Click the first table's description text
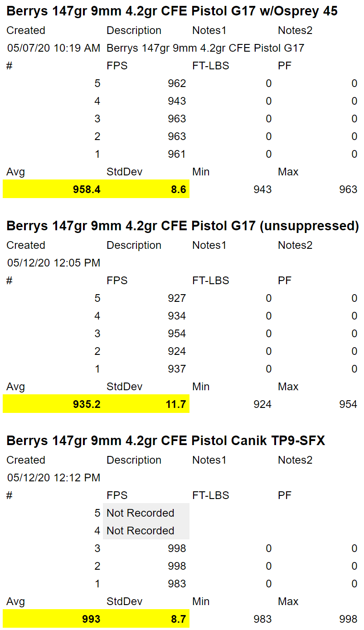 click(x=205, y=48)
